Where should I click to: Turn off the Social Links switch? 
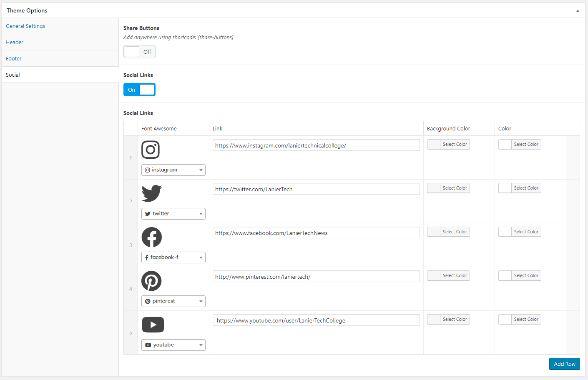pyautogui.click(x=139, y=90)
